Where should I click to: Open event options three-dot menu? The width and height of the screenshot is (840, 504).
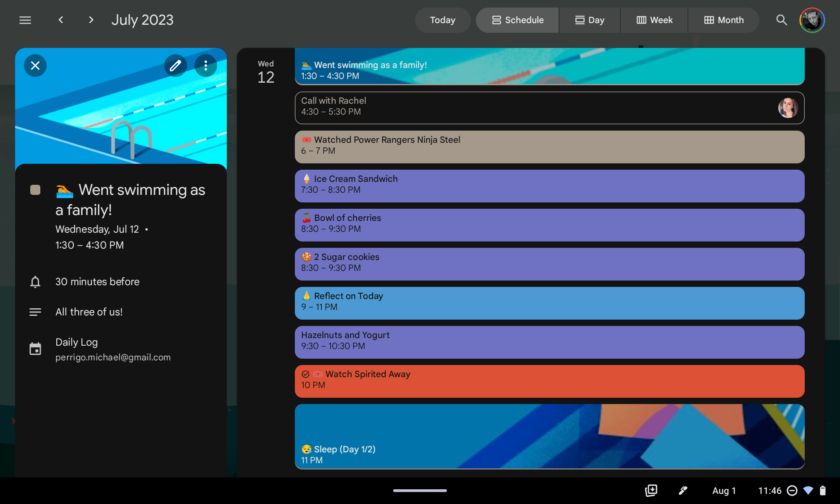coord(206,66)
